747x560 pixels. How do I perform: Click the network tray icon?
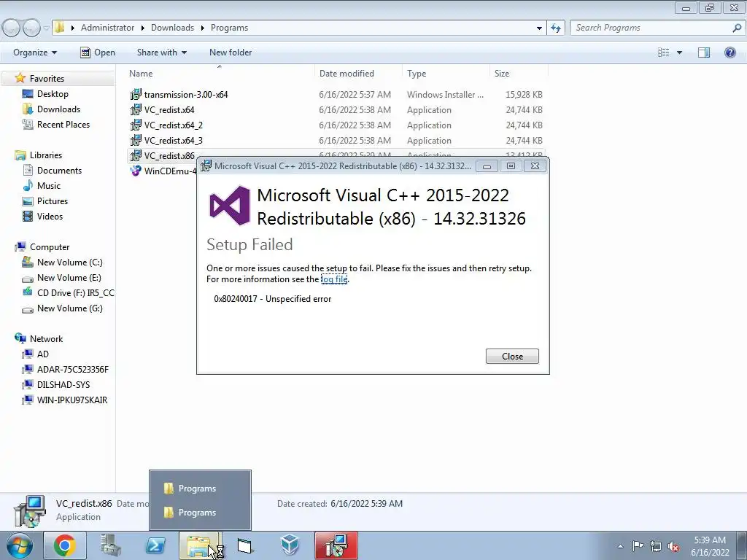tap(656, 546)
